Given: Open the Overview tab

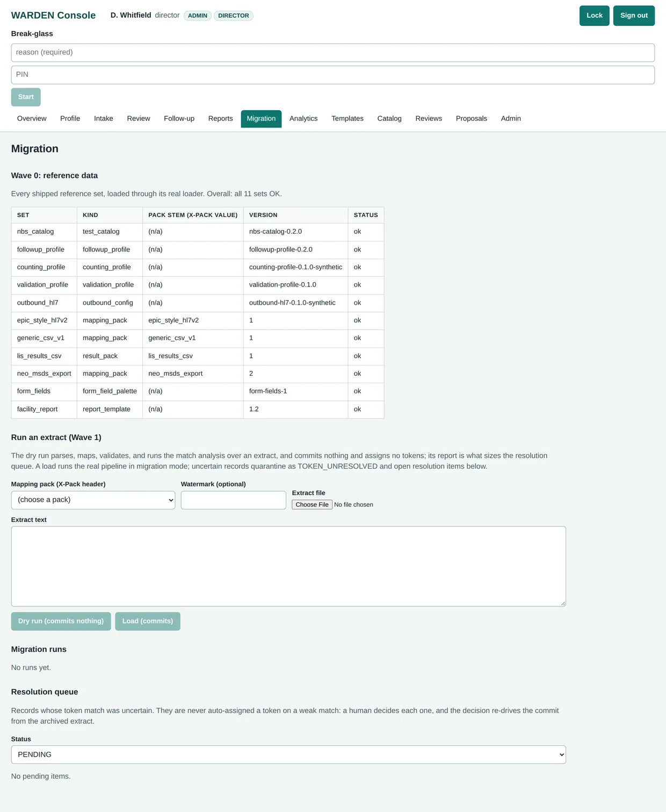Looking at the screenshot, I should 32,119.
